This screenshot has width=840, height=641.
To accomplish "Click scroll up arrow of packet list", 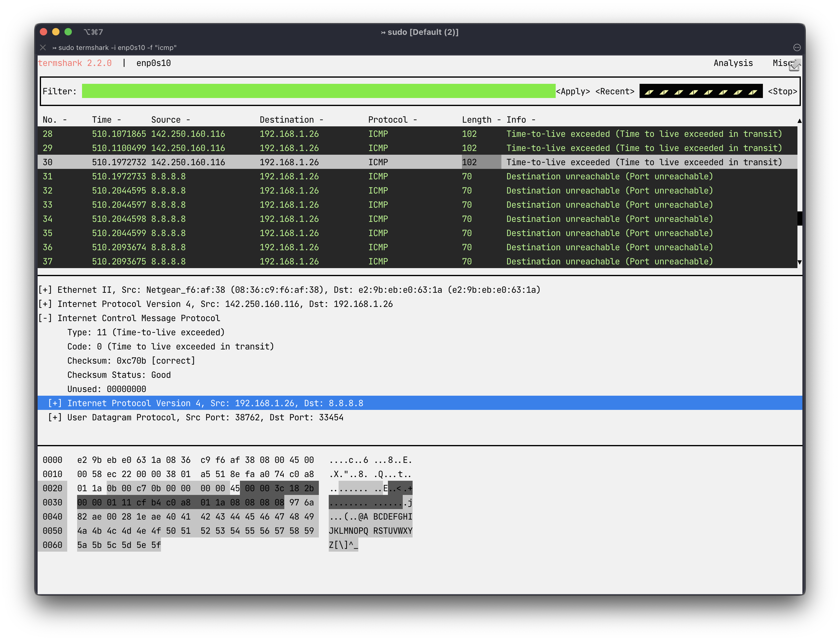I will point(799,120).
